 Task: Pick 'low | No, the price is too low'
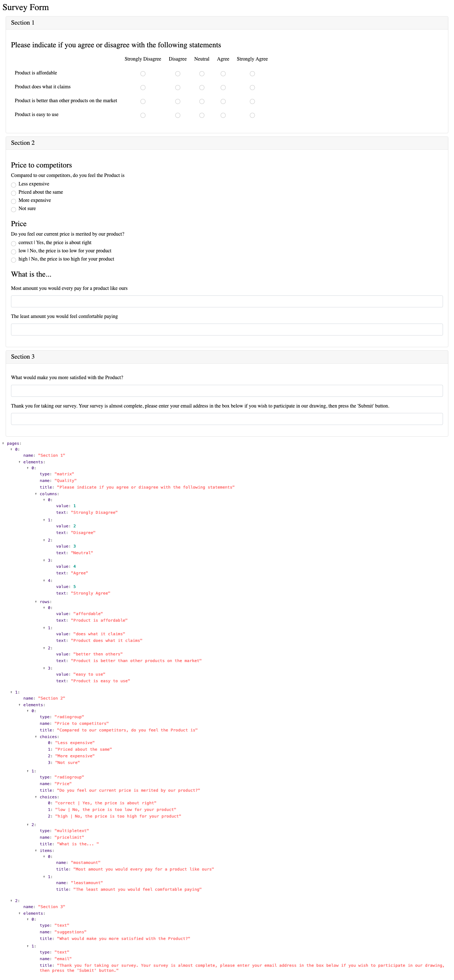(x=14, y=252)
